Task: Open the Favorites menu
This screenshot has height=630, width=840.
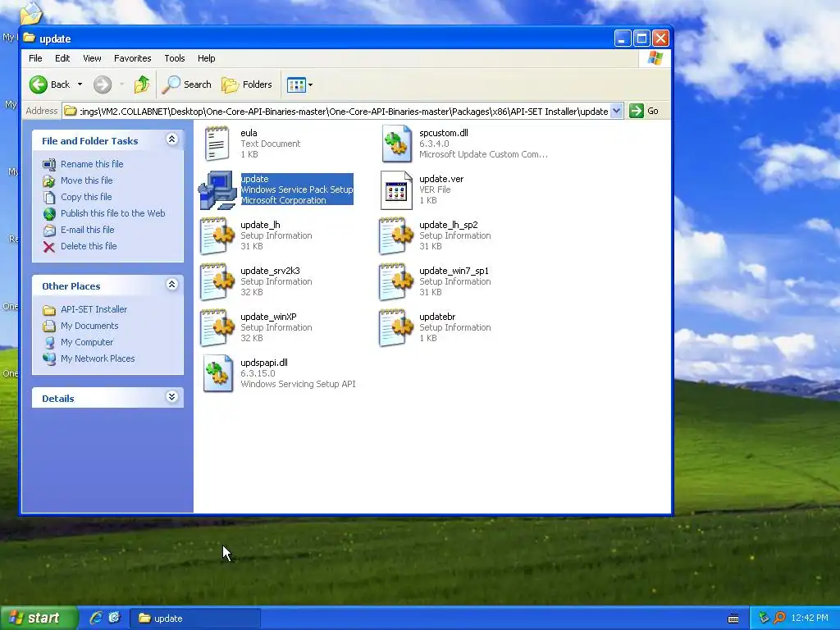Action: click(132, 58)
